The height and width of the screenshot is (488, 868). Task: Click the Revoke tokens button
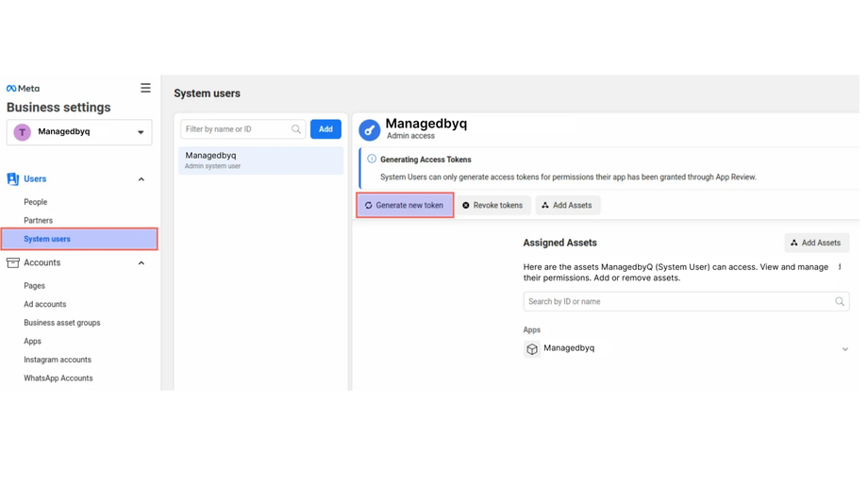(492, 206)
